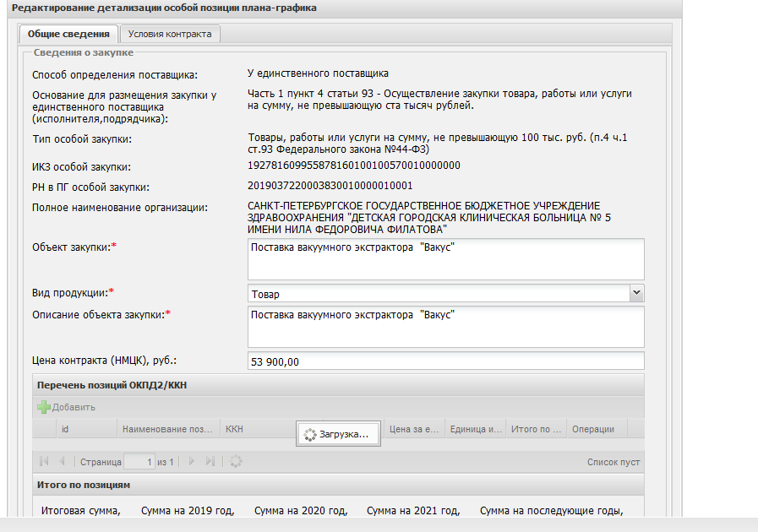Go to last page of grid
The width and height of the screenshot is (758, 532).
(210, 462)
